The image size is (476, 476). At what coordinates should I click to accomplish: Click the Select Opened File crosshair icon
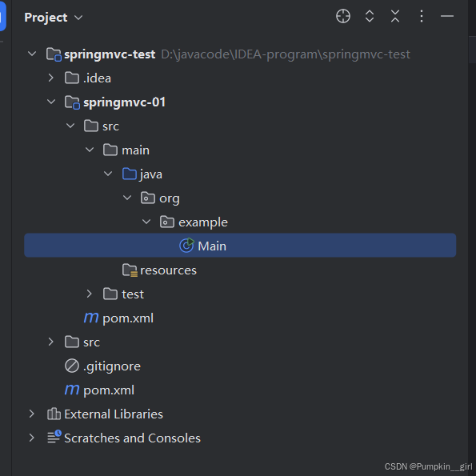tap(343, 16)
